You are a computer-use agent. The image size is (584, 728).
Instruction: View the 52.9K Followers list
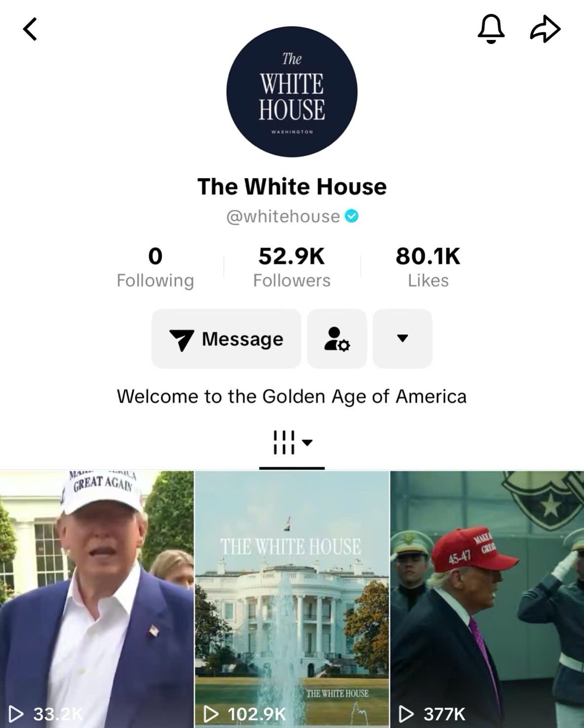click(292, 267)
